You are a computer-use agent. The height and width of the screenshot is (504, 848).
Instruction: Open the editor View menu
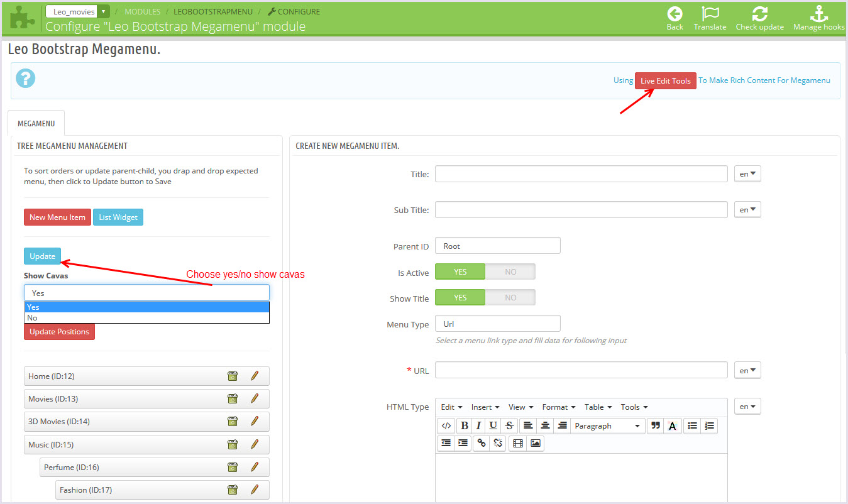[520, 407]
